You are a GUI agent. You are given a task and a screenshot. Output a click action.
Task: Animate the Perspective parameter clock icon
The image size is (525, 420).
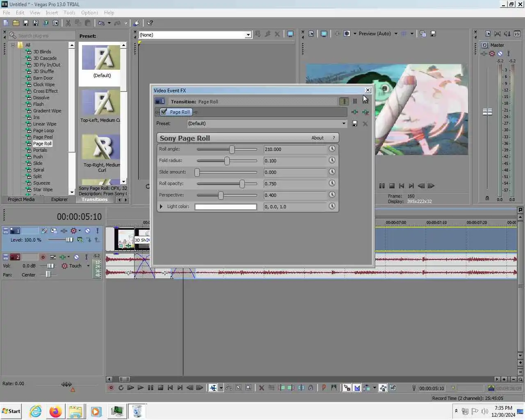332,195
